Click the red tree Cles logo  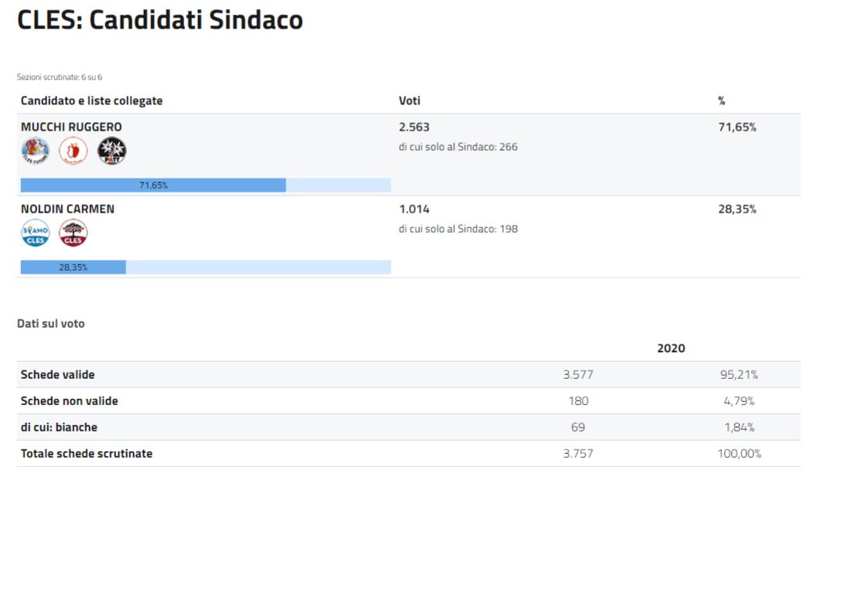73,233
